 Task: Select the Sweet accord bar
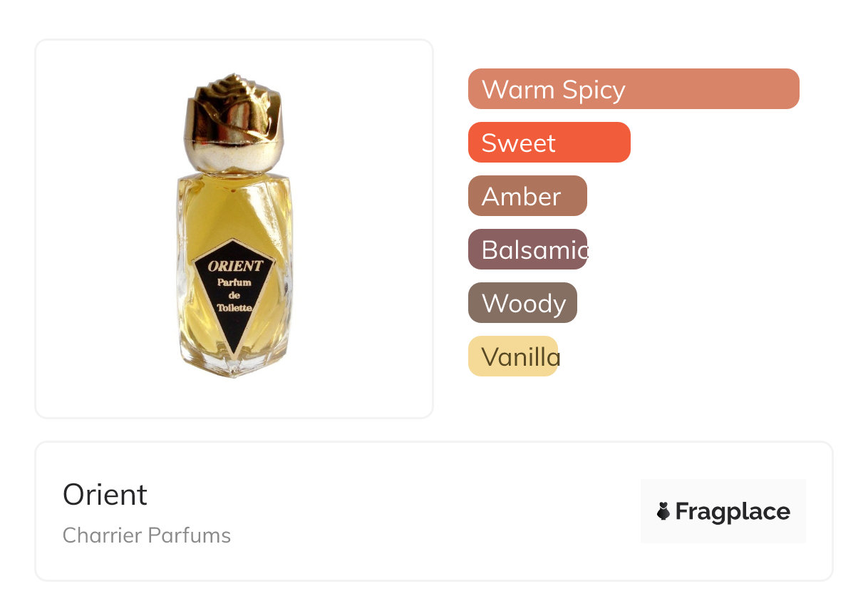click(x=549, y=143)
